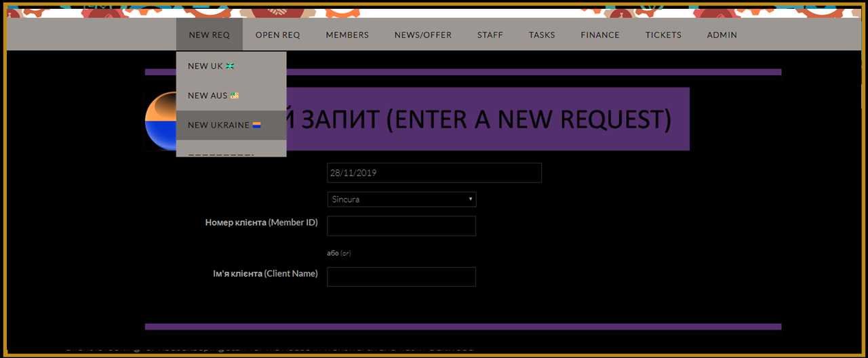Open TICKETS from the navigation bar
868x358 pixels.
663,35
